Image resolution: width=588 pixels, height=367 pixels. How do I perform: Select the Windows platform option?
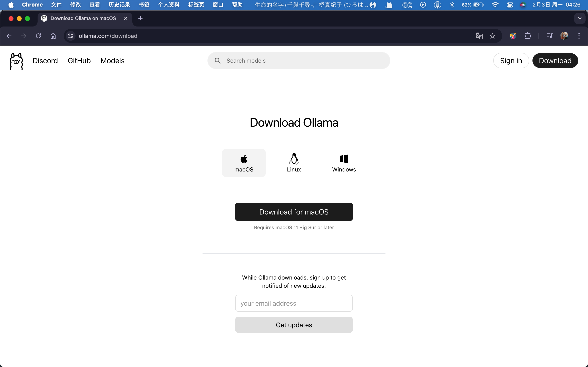point(344,163)
